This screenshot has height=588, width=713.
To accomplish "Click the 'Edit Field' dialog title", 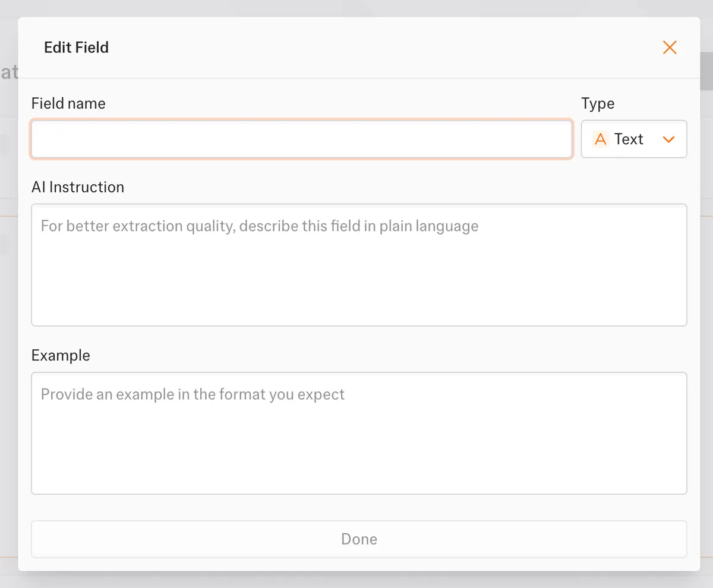I will (x=76, y=48).
